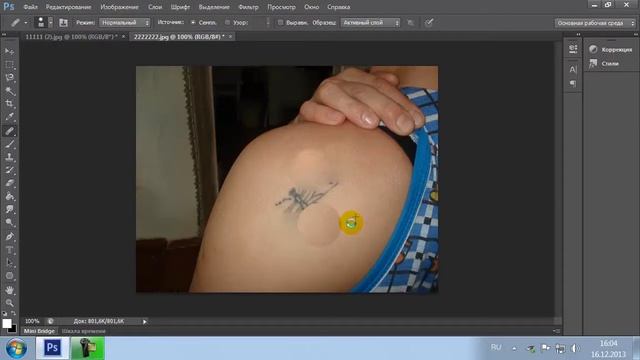
Task: Reset default foreground and background colors
Action: [x=4, y=313]
